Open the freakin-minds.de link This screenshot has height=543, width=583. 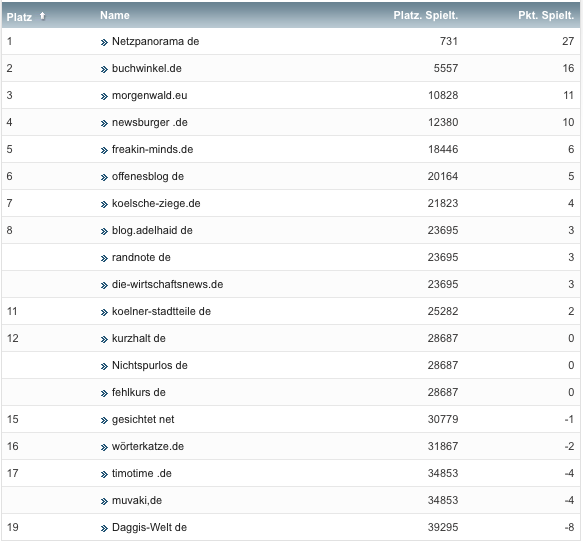[152, 150]
